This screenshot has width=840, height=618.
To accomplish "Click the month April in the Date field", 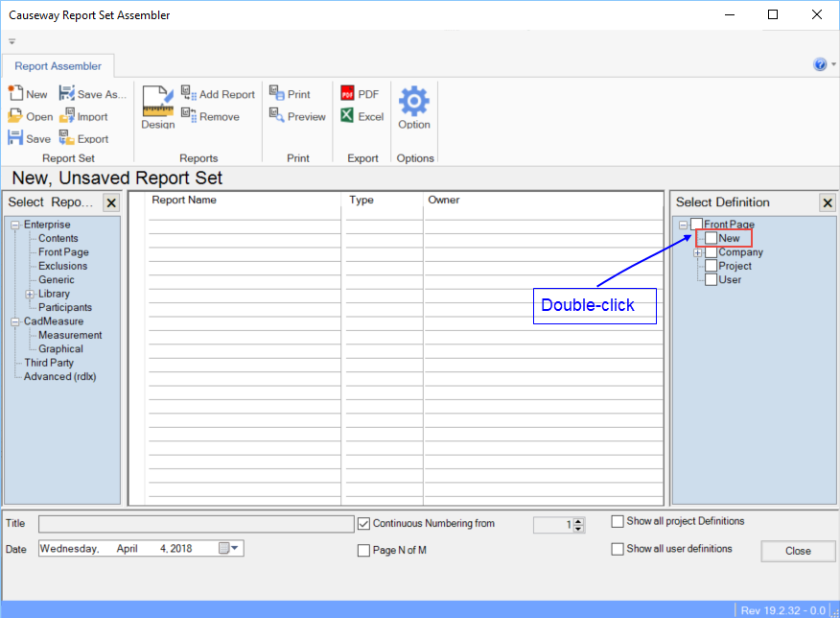I will coord(127,548).
